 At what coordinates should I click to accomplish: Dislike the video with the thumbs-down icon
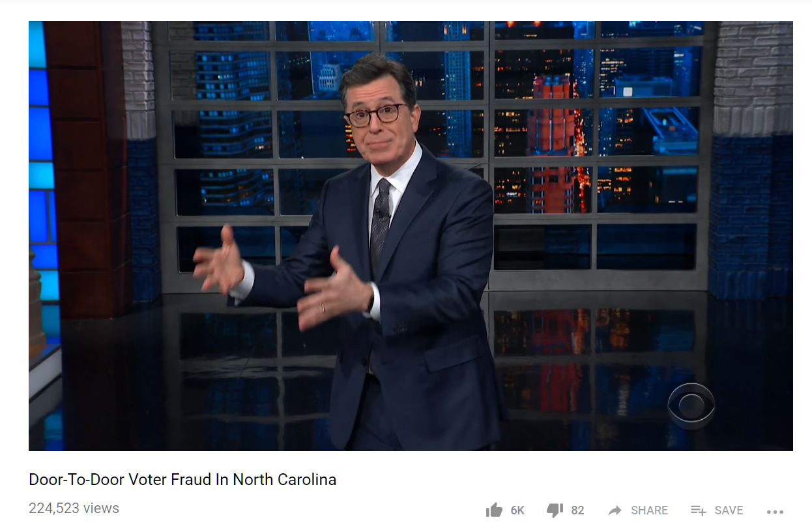555,510
